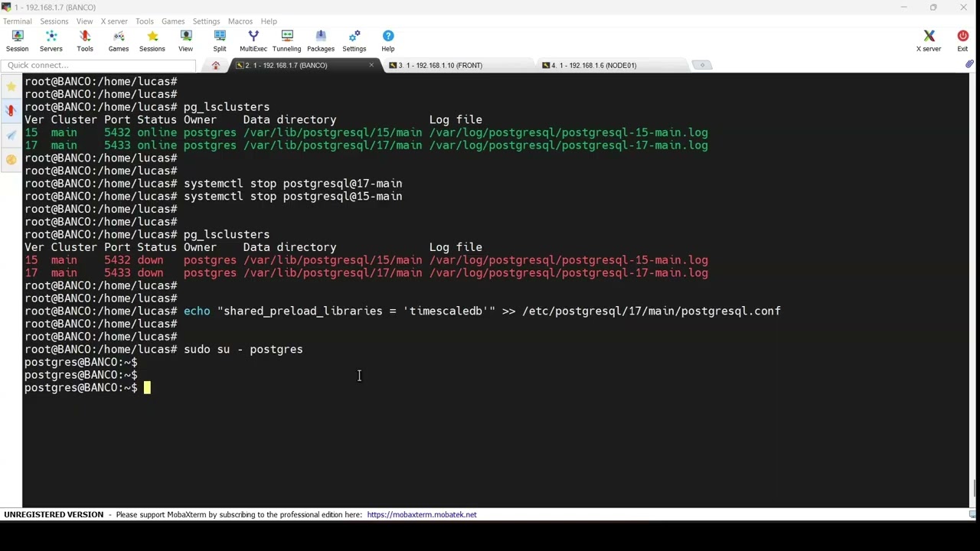The image size is (980, 551).
Task: Open the Tools menu
Action: point(145,21)
